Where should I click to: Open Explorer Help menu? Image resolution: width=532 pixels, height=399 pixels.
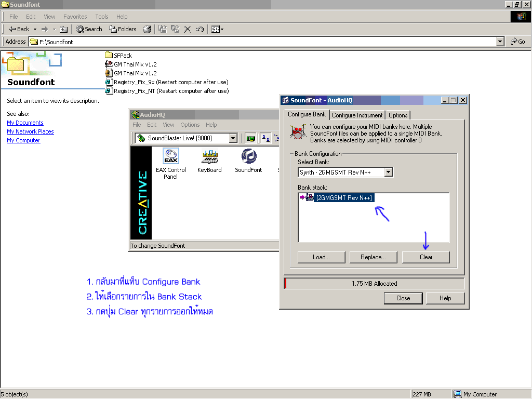click(x=122, y=17)
